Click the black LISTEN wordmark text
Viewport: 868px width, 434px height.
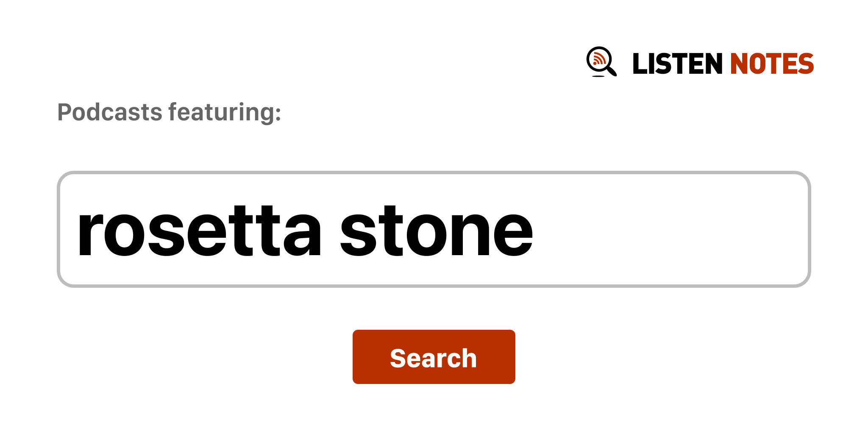coord(677,64)
